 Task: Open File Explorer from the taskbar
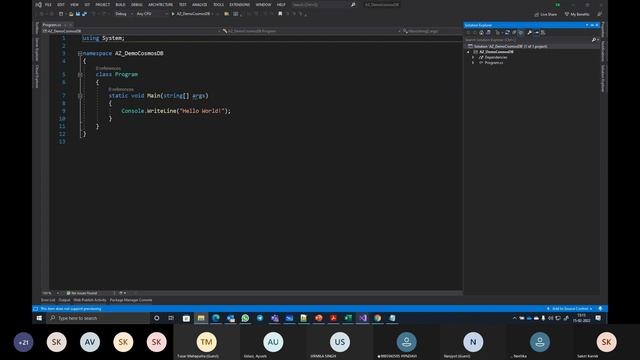point(201,318)
